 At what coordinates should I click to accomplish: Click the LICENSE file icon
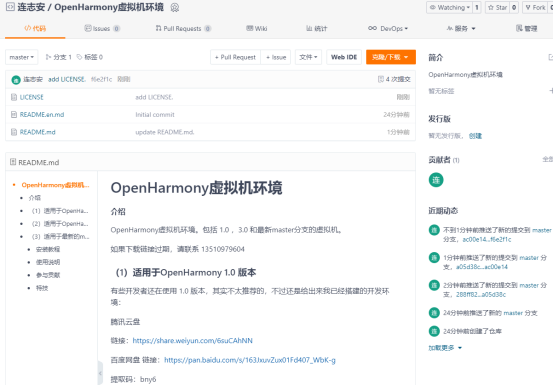[x=14, y=97]
